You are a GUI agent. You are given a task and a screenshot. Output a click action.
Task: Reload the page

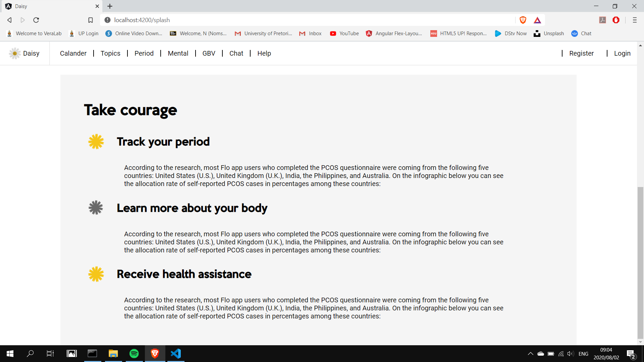coord(36,20)
